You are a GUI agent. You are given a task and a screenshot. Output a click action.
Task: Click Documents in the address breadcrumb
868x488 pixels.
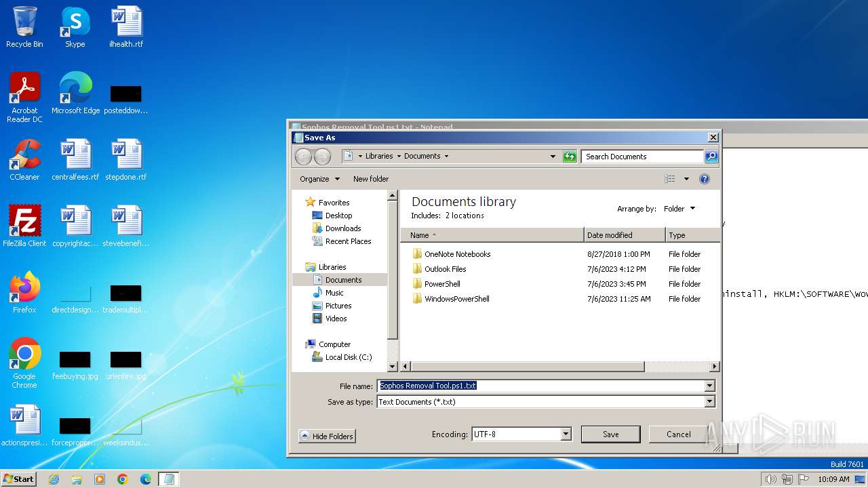click(x=422, y=156)
